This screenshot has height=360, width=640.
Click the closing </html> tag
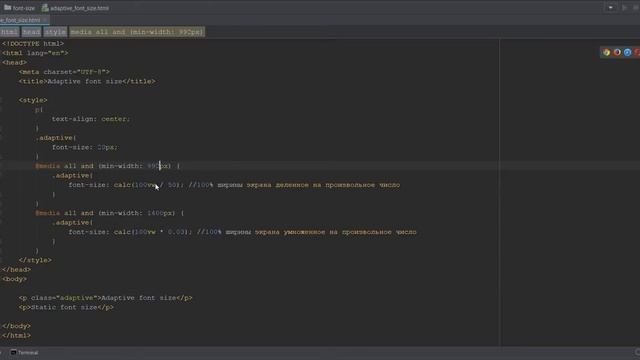16,336
